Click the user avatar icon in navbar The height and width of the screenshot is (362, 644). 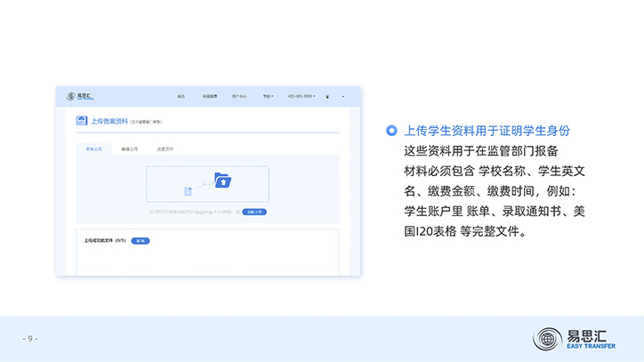click(x=327, y=95)
